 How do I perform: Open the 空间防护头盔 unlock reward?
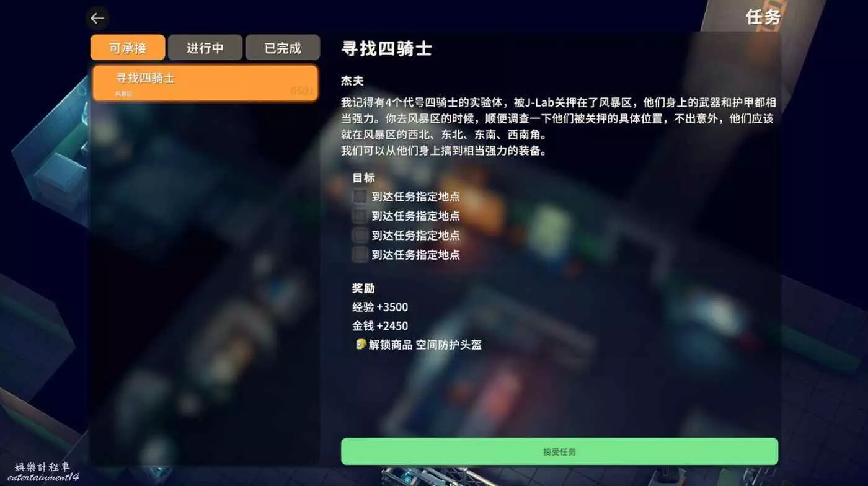click(x=449, y=345)
